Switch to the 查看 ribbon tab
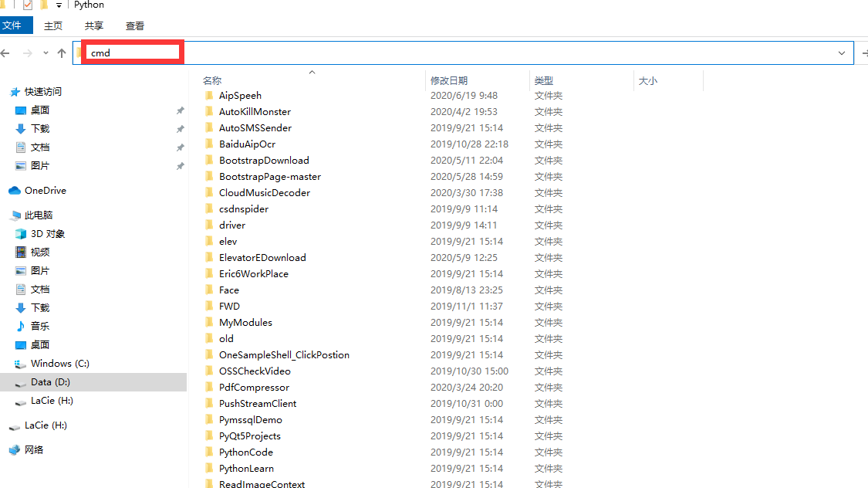Viewport: 868px width, 488px height. (135, 26)
